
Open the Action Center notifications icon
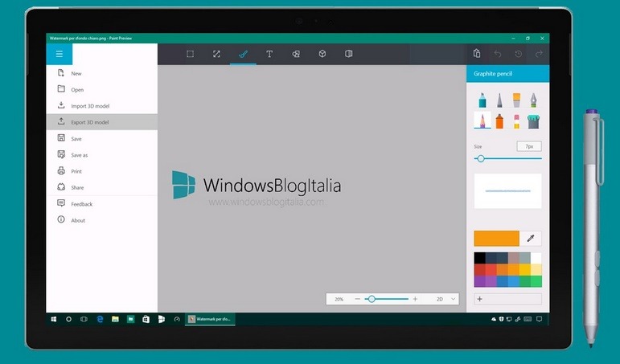pos(539,319)
